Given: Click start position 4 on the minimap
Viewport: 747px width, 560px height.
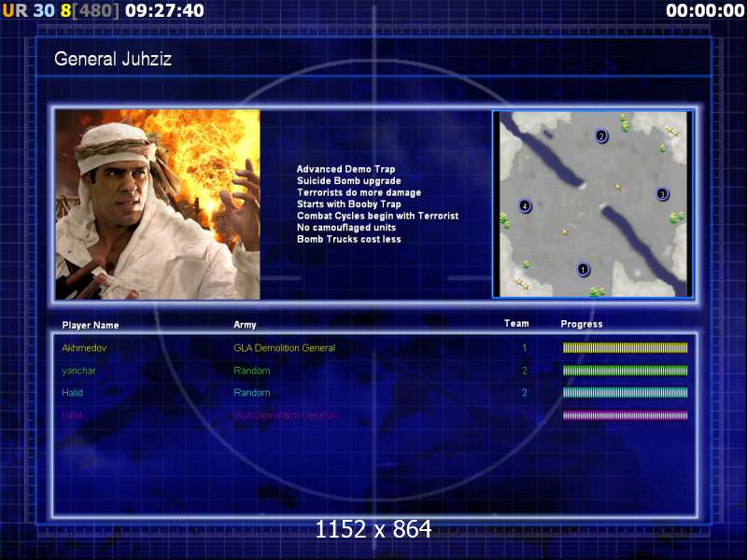Looking at the screenshot, I should pyautogui.click(x=525, y=205).
